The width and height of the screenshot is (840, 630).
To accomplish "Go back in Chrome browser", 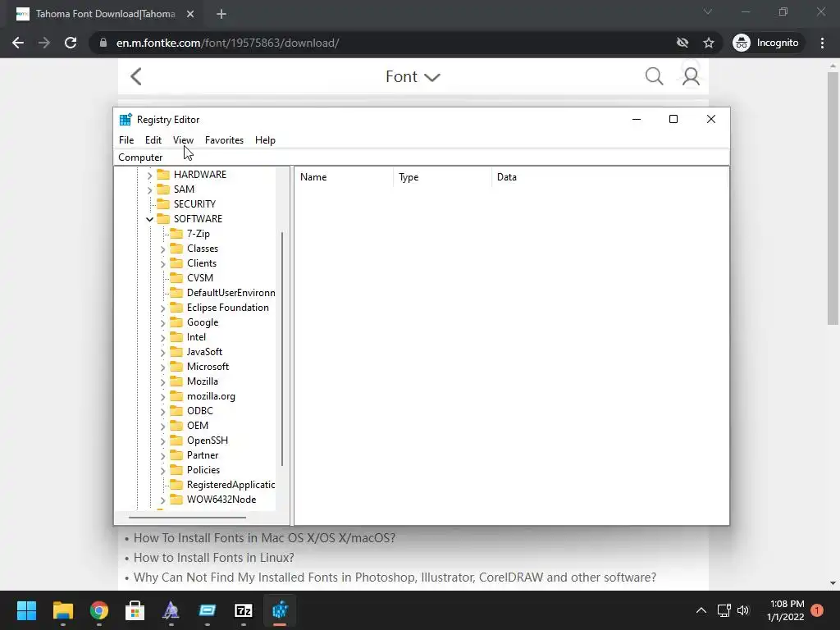I will point(18,43).
